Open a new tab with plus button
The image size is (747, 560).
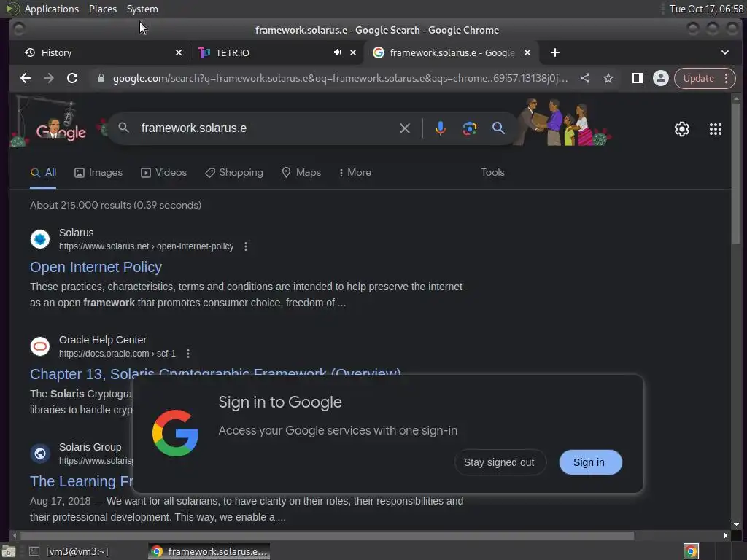555,52
